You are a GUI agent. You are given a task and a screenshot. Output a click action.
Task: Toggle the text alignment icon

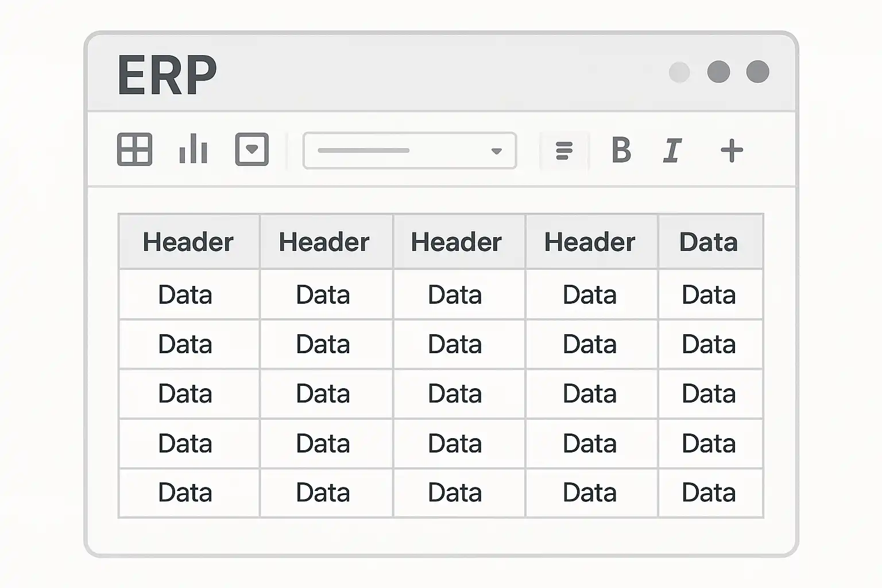point(564,150)
